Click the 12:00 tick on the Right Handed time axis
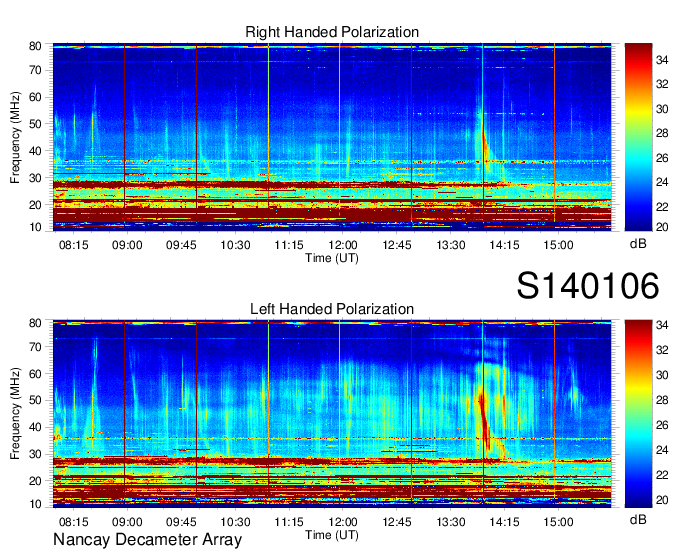The height and width of the screenshot is (552, 680). click(x=343, y=245)
